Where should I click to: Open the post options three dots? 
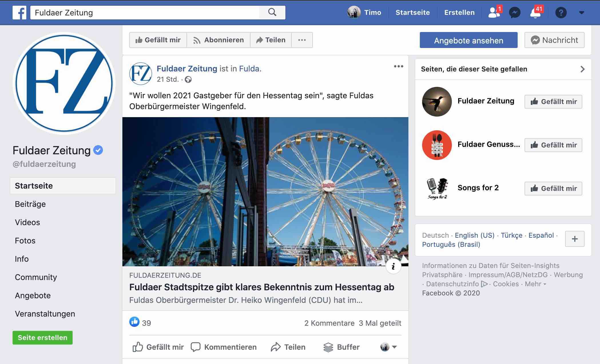coord(398,66)
